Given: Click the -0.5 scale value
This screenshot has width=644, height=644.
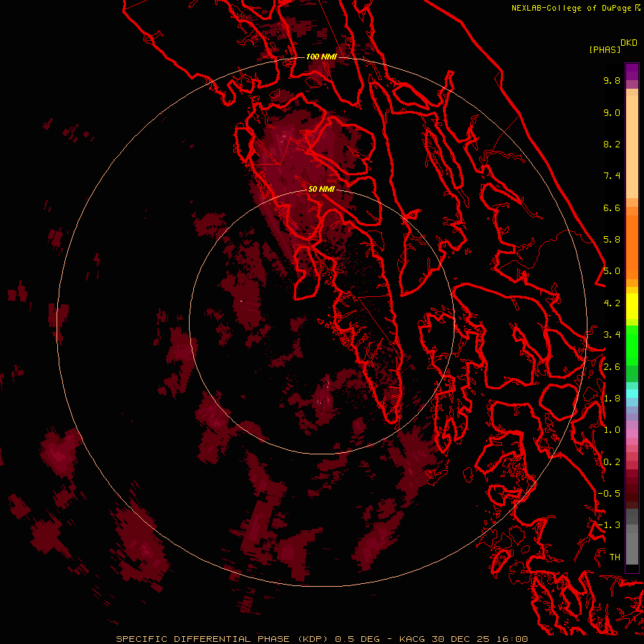Looking at the screenshot, I should (609, 494).
